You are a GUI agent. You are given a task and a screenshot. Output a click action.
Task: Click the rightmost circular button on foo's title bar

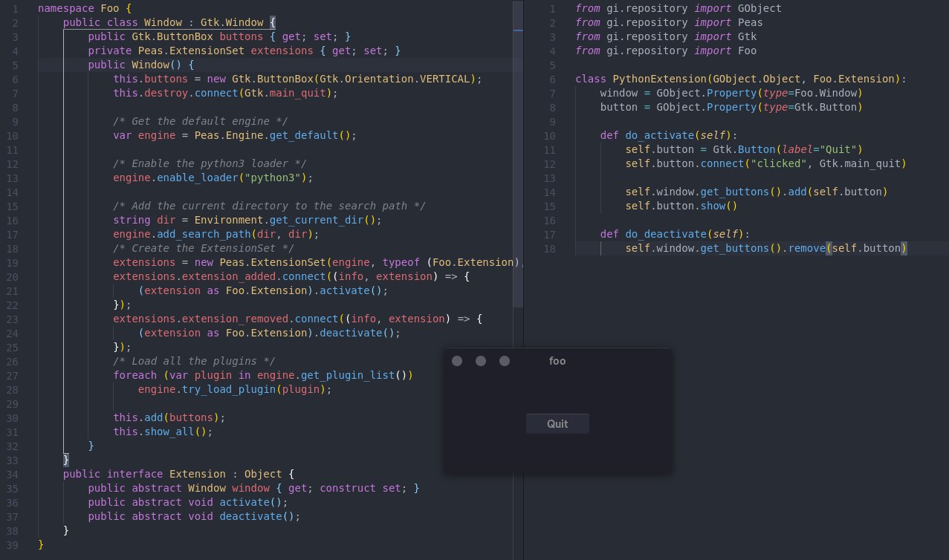coord(505,361)
